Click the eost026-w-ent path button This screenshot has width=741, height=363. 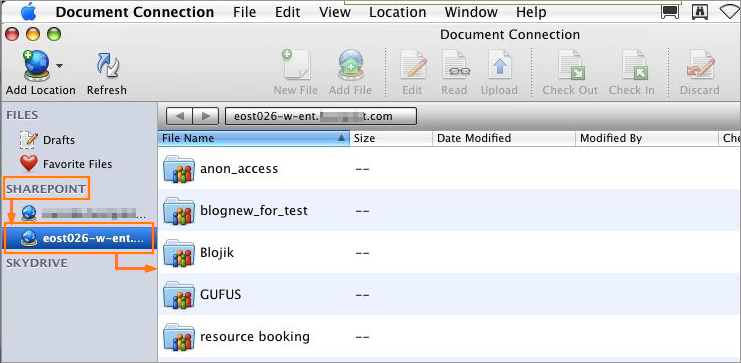[x=321, y=116]
